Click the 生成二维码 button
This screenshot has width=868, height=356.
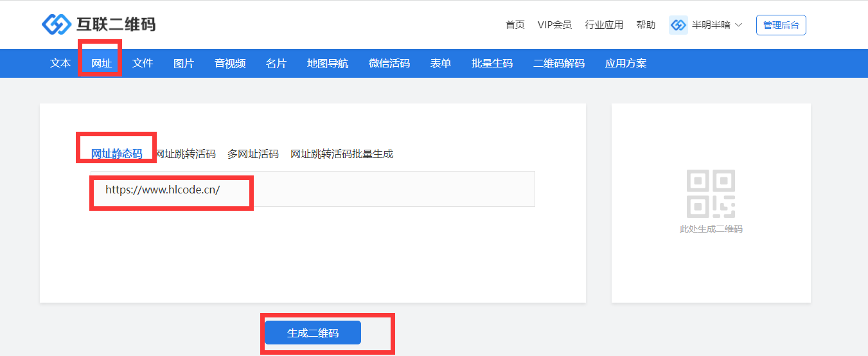point(313,333)
